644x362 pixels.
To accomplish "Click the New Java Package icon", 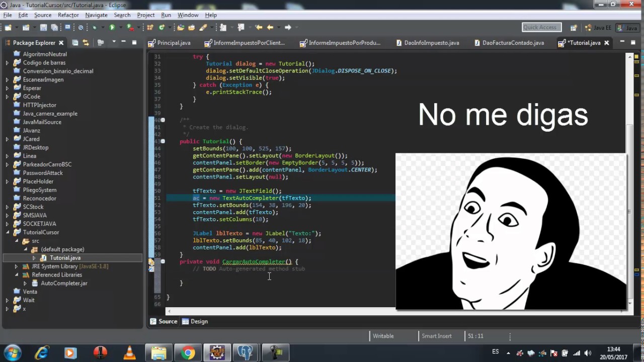I will tap(149, 28).
